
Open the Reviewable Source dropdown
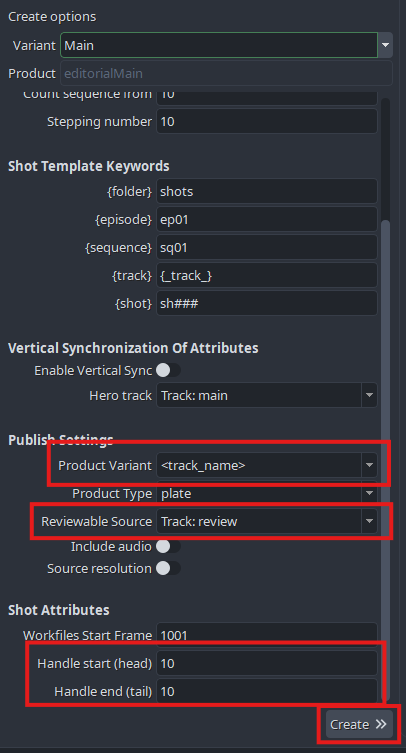pos(267,521)
